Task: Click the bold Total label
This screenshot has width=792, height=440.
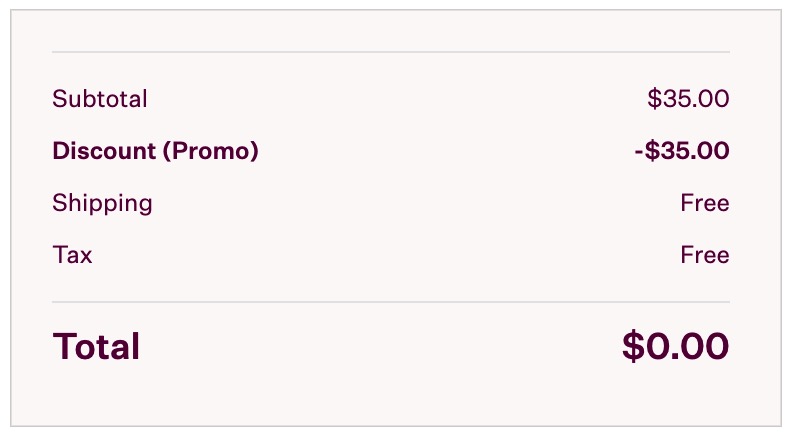Action: 96,346
